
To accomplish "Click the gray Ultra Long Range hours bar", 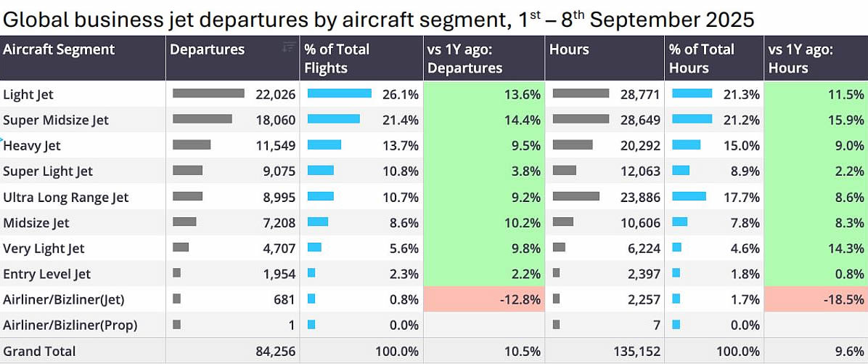I will pos(576,196).
